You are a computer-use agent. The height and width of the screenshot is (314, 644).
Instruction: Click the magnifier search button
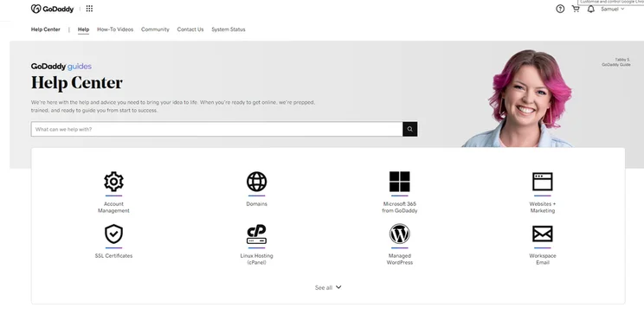pos(410,129)
